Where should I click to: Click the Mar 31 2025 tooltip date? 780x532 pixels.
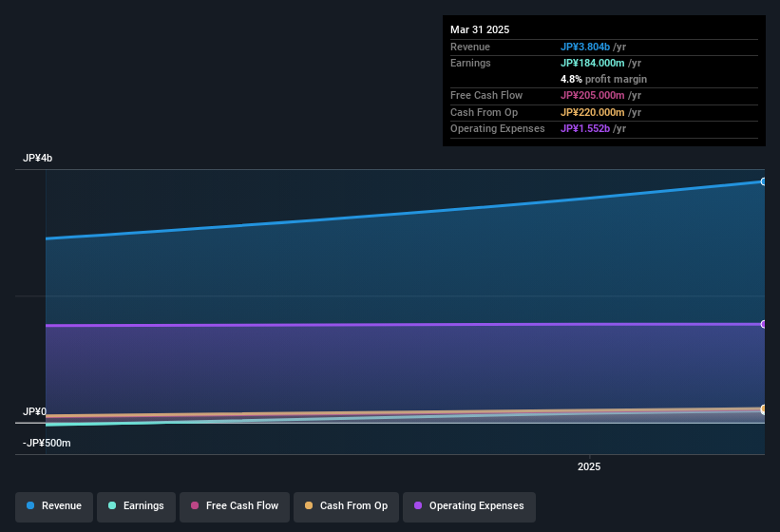tap(480, 29)
